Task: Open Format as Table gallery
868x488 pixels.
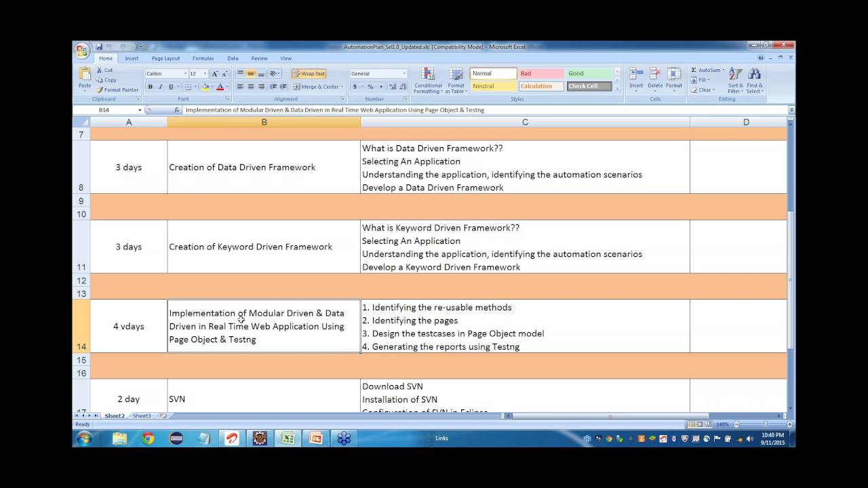Action: (456, 81)
